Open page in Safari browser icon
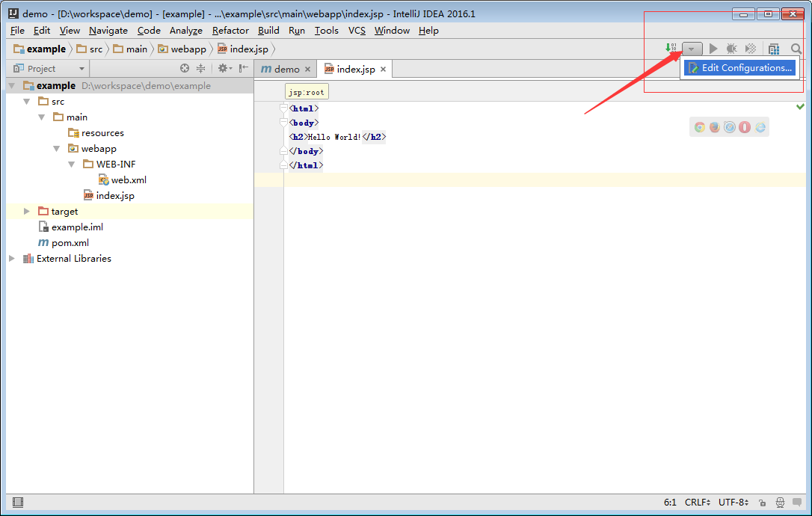The height and width of the screenshot is (516, 812). pos(730,127)
